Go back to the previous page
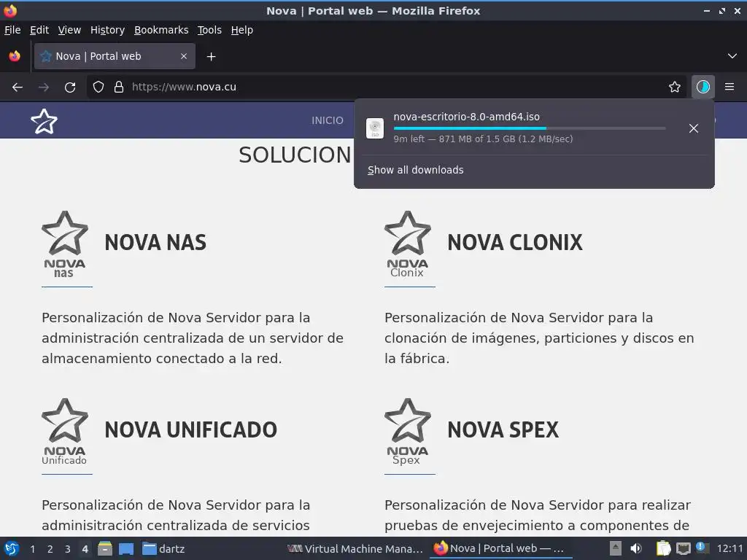 click(x=18, y=87)
